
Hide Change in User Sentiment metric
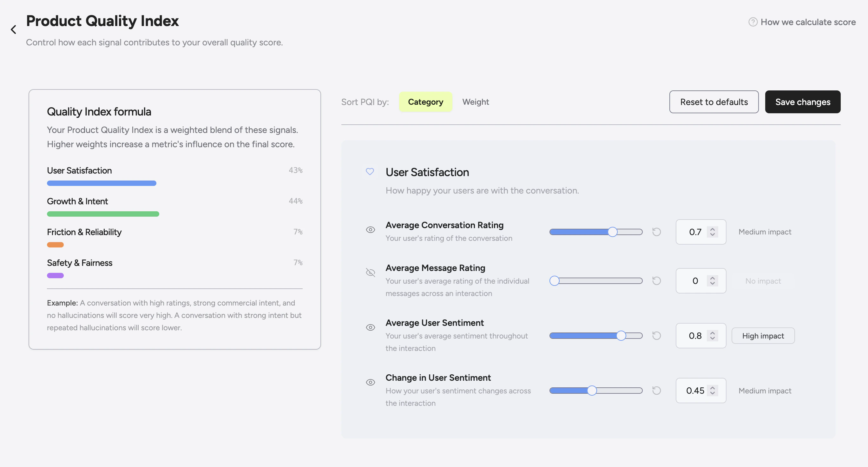click(x=370, y=382)
